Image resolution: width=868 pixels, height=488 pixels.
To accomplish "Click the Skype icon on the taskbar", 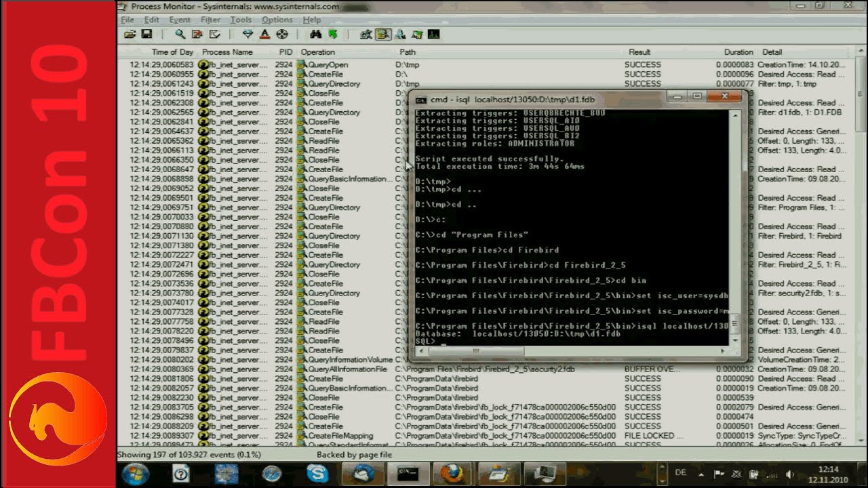I will 317,473.
